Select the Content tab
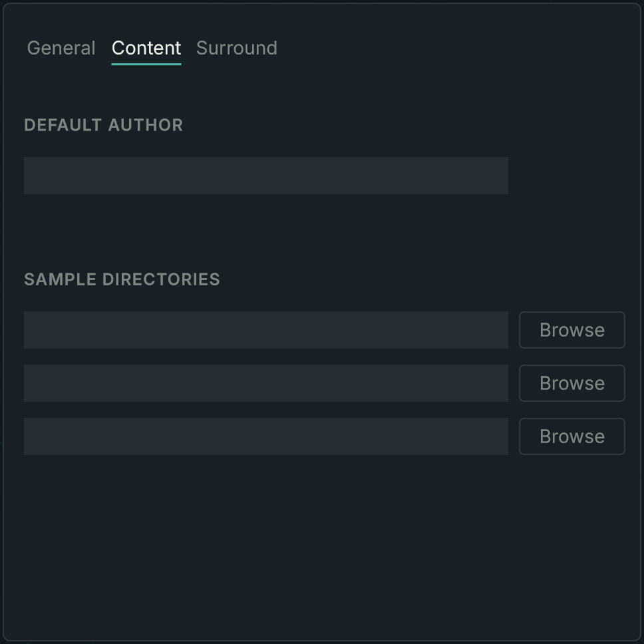This screenshot has width=644, height=644. pyautogui.click(x=146, y=48)
